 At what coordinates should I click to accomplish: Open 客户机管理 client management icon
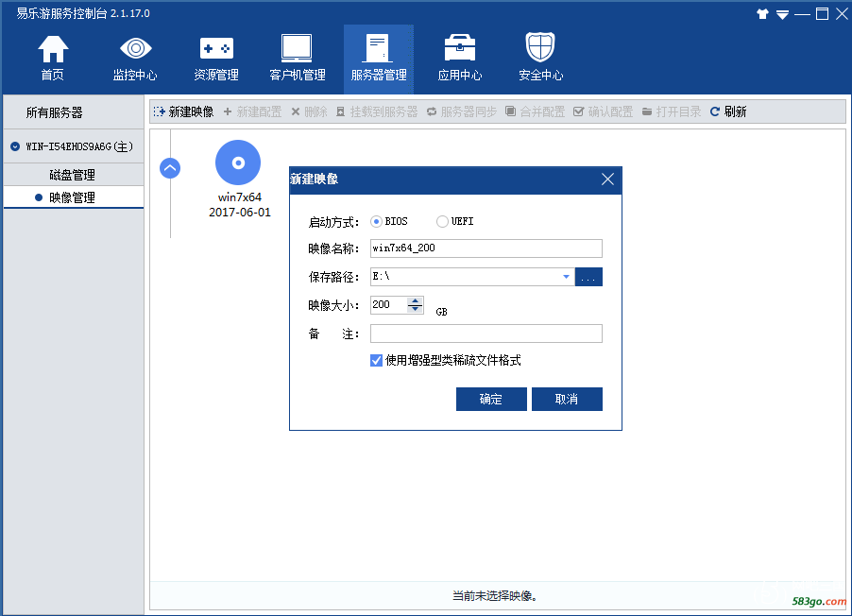pos(297,49)
